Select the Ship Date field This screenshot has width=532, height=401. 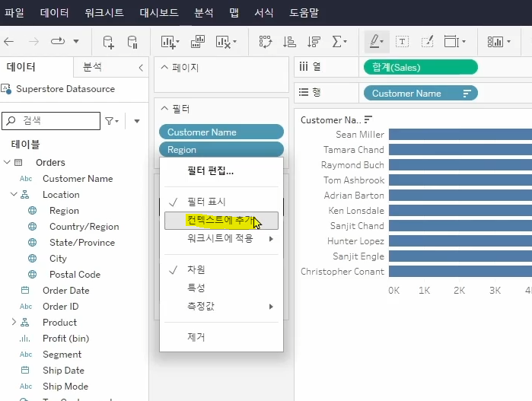(x=63, y=370)
